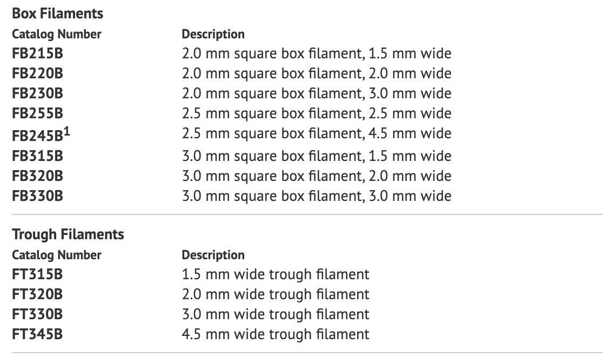Click the footnote superscript 1 beside FB245B
Viewport: 603px width, 364px height.
(x=67, y=130)
